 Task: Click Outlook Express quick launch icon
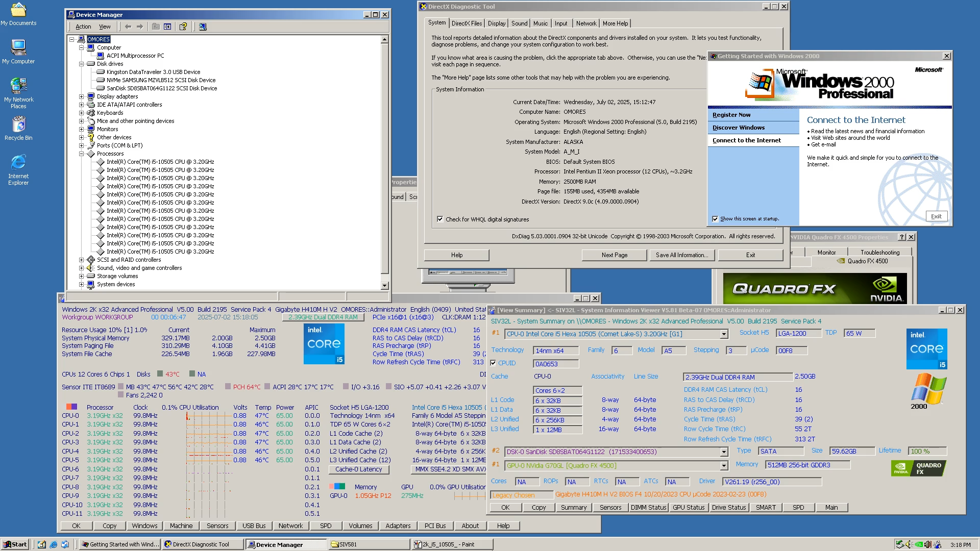click(65, 544)
